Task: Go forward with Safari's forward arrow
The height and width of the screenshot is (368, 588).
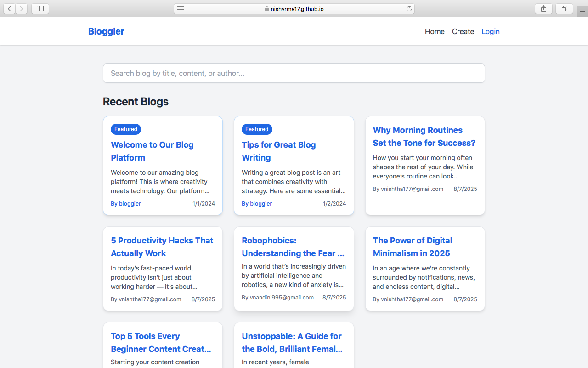Action: coord(21,9)
